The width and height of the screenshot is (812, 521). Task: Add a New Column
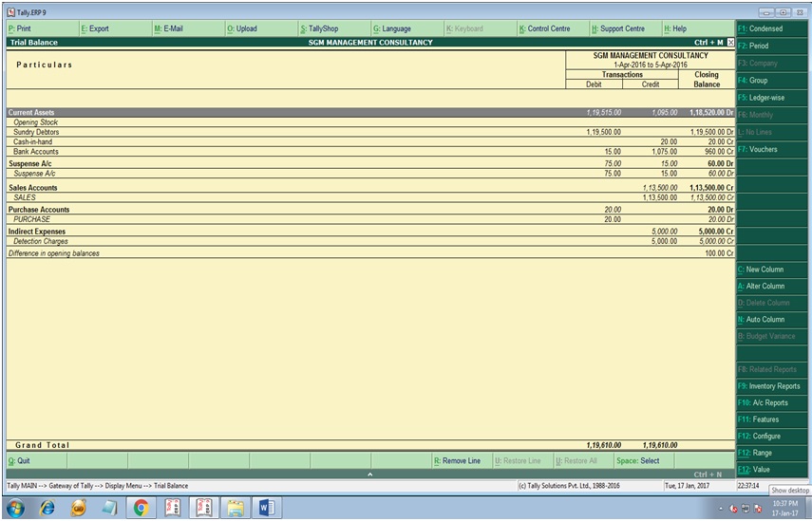pyautogui.click(x=771, y=270)
